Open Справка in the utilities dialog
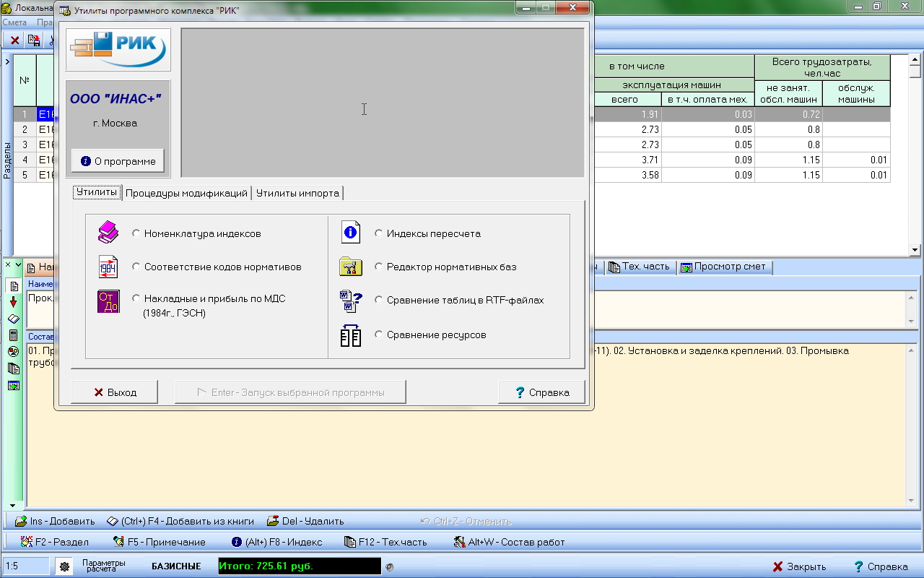 tap(541, 392)
